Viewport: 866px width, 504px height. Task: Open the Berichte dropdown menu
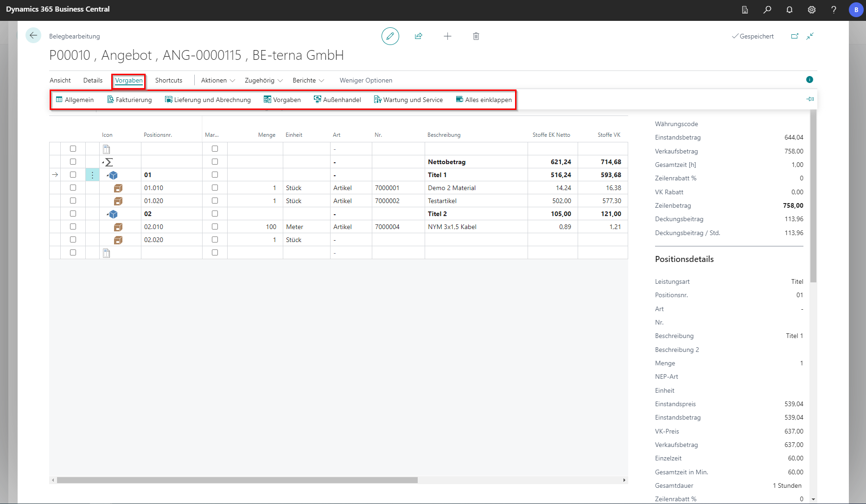pos(308,80)
